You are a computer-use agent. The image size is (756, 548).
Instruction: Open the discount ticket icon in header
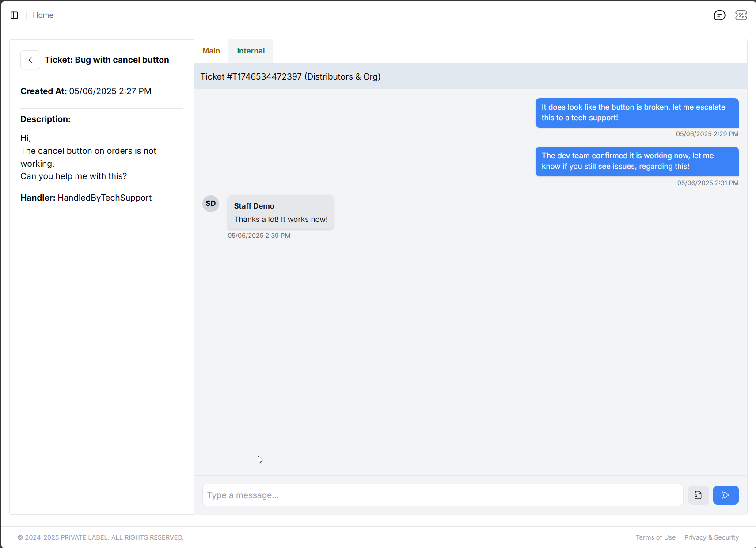pyautogui.click(x=741, y=15)
